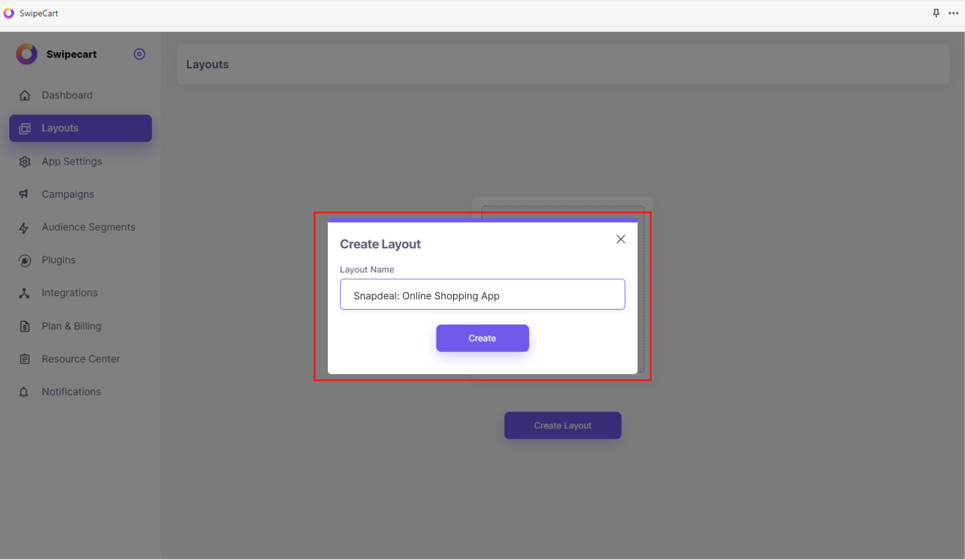This screenshot has height=560, width=965.
Task: Click the Notifications bell icon
Action: (x=24, y=392)
